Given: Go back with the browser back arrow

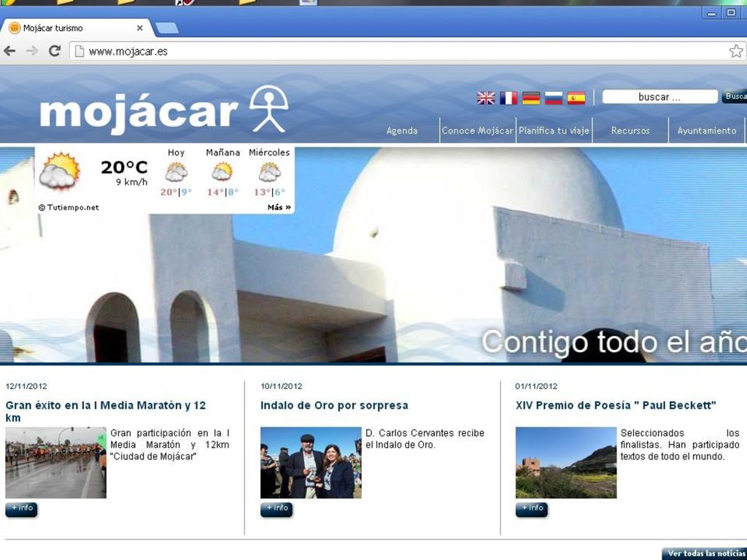Looking at the screenshot, I should (x=9, y=50).
